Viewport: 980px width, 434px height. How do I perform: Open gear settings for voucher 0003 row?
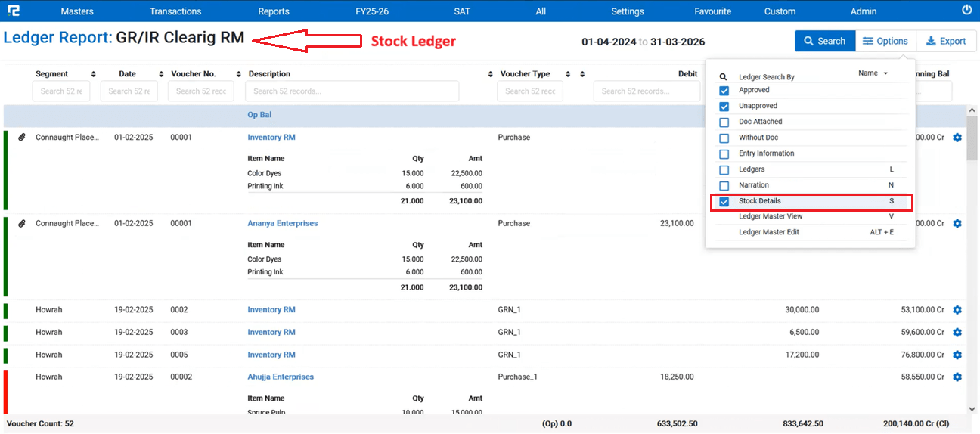tap(957, 333)
